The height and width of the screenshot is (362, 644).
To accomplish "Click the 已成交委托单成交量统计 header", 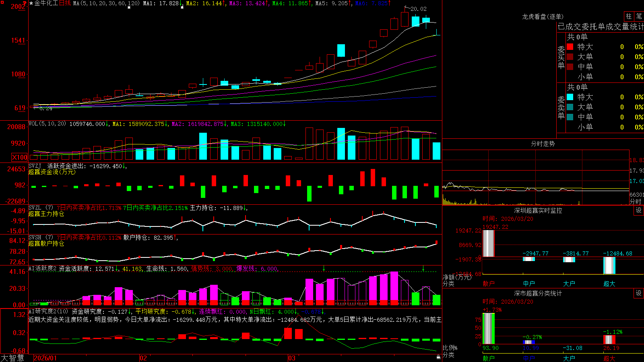I will click(601, 27).
